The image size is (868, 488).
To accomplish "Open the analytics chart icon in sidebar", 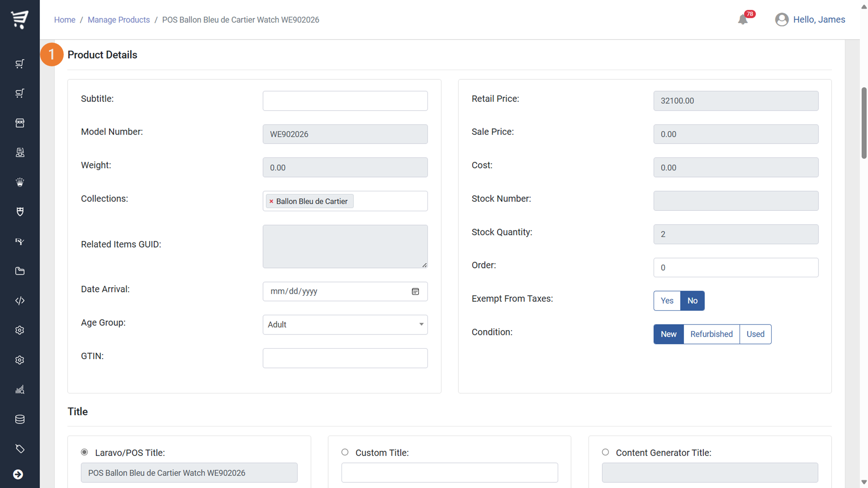I will point(20,390).
